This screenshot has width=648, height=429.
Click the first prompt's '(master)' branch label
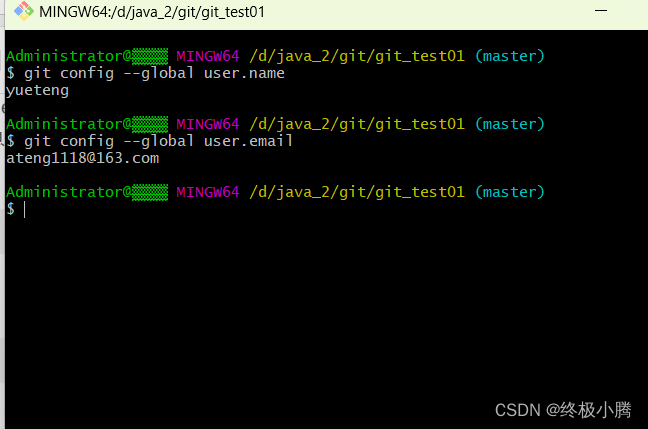click(x=510, y=56)
